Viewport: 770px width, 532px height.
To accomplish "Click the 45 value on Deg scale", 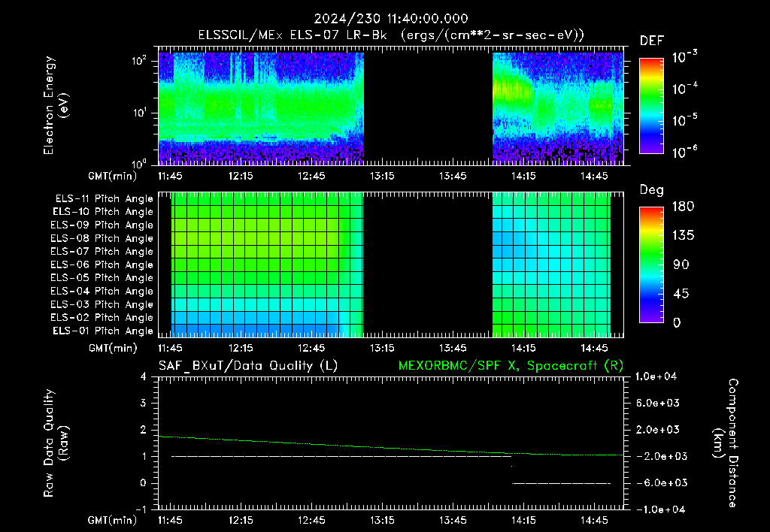I will pyautogui.click(x=681, y=294).
